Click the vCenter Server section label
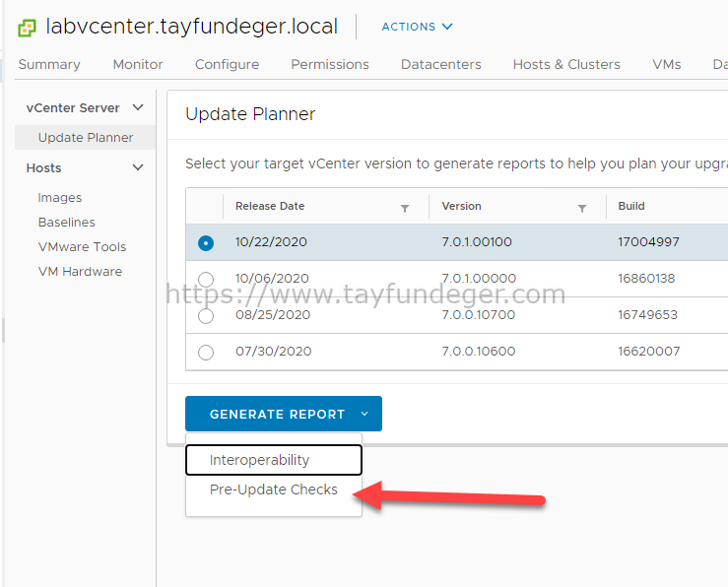Screen dimensions: 728x587 (x=73, y=107)
